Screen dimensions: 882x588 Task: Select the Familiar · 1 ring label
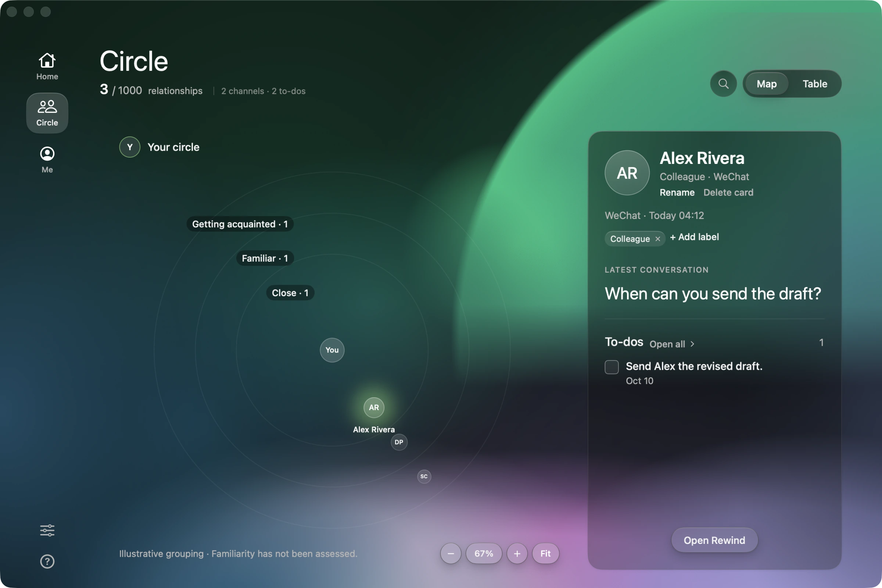tap(265, 258)
